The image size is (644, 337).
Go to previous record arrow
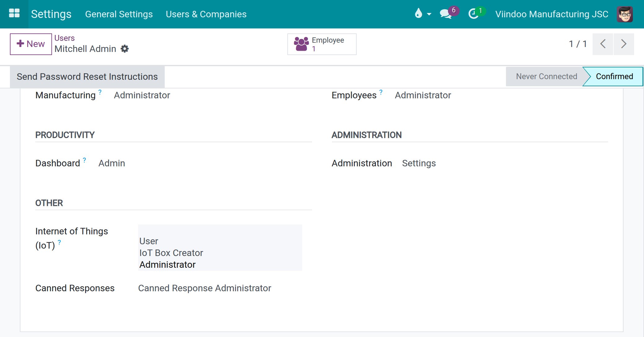pos(603,44)
